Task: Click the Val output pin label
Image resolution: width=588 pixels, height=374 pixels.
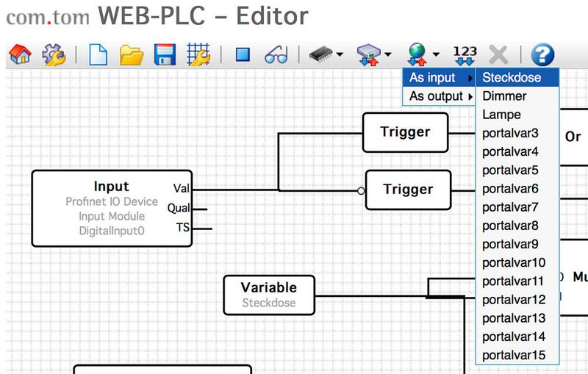Action: 182,188
